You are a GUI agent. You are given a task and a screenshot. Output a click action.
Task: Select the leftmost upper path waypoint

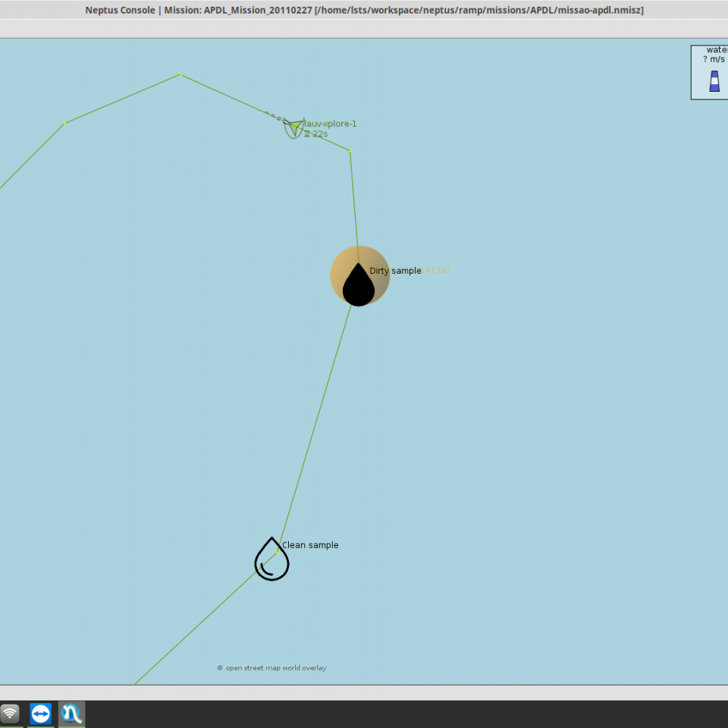coord(64,124)
